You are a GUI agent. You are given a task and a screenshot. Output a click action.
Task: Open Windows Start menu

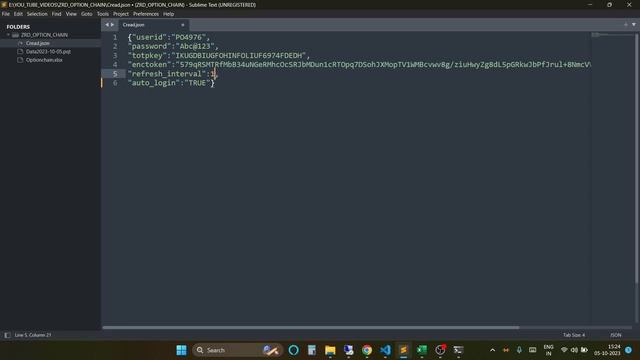(182, 350)
